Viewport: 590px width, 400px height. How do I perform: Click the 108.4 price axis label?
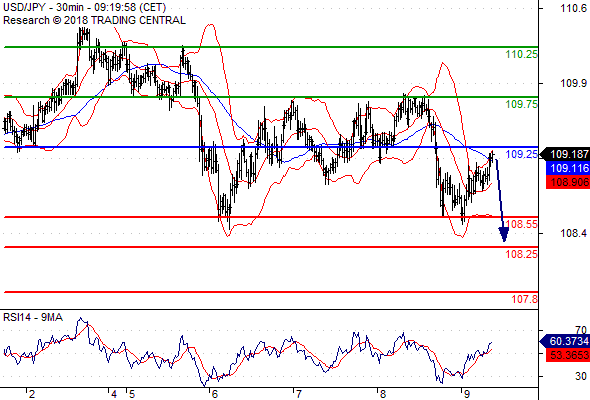point(573,233)
